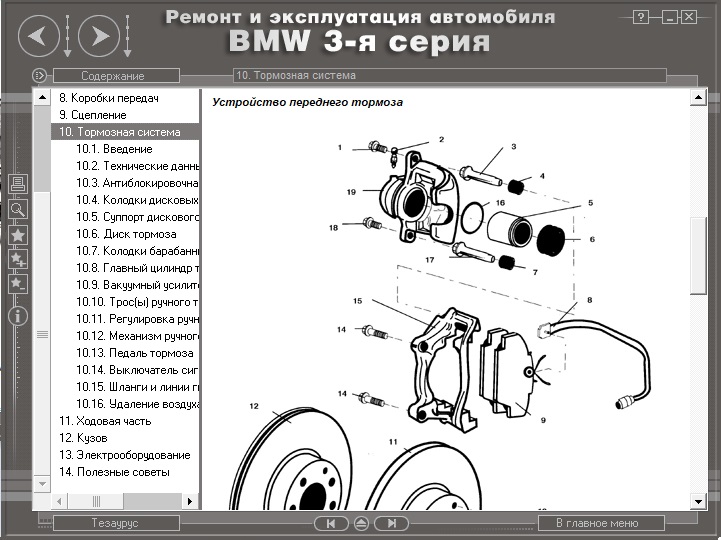Go to the next page button
The image size is (721, 540).
391,523
